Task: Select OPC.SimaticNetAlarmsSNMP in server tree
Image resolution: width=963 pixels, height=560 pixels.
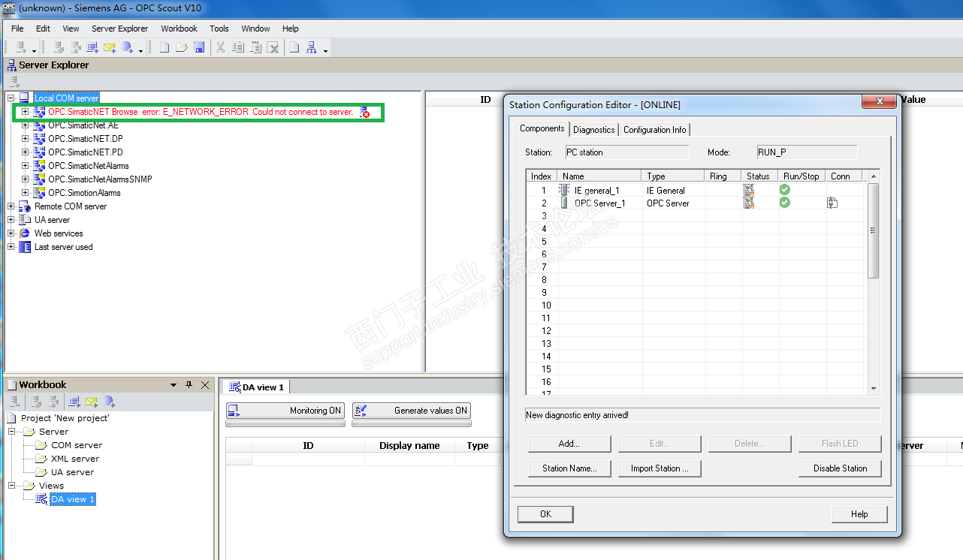Action: (x=100, y=179)
